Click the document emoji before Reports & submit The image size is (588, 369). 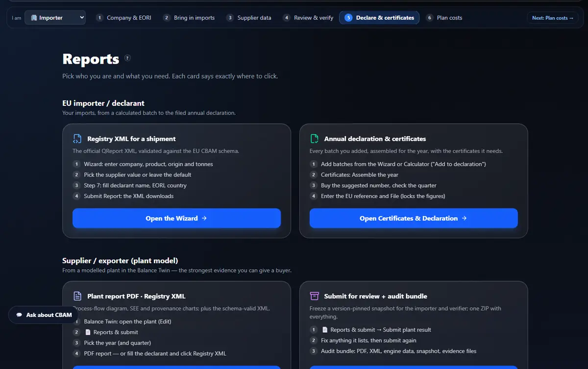88,332
